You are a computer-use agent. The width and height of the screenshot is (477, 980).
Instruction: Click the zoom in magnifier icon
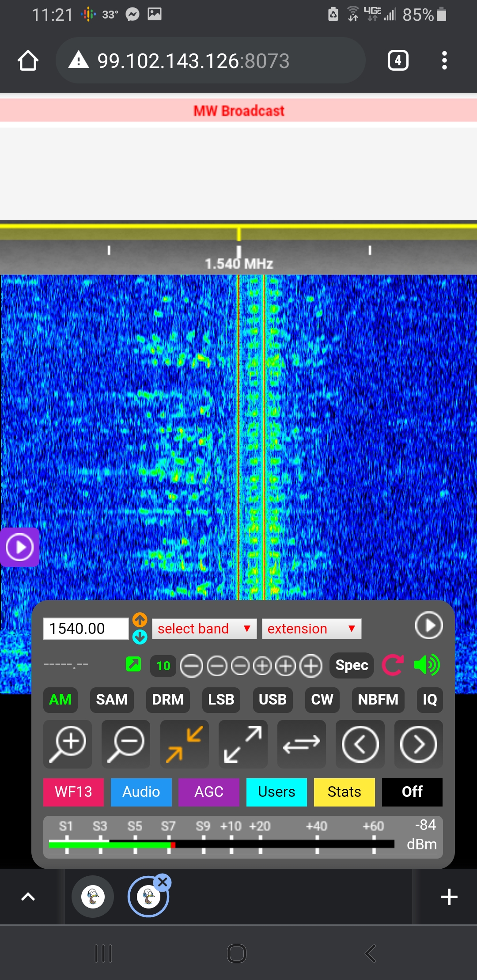pyautogui.click(x=68, y=744)
